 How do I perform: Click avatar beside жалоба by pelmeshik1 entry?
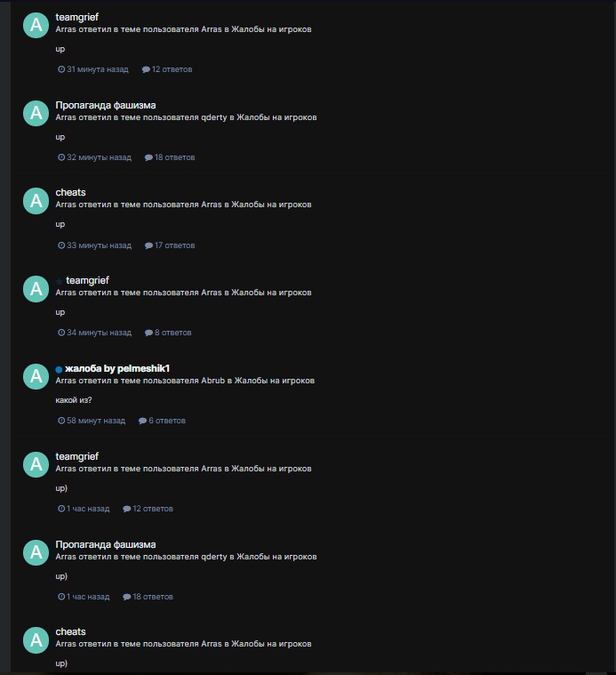pyautogui.click(x=36, y=377)
